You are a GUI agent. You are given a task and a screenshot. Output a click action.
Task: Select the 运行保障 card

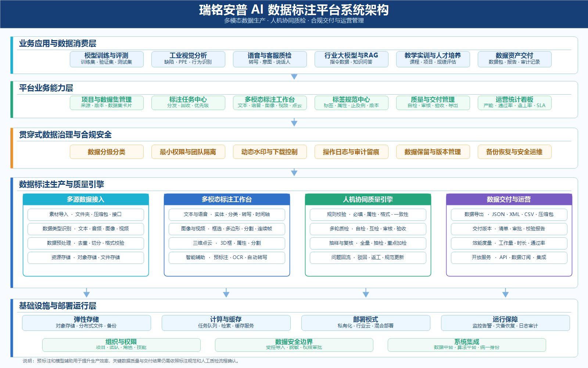tap(505, 323)
